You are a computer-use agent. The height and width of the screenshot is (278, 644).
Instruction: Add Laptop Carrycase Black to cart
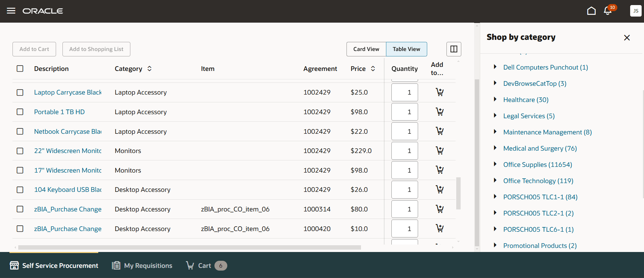440,92
